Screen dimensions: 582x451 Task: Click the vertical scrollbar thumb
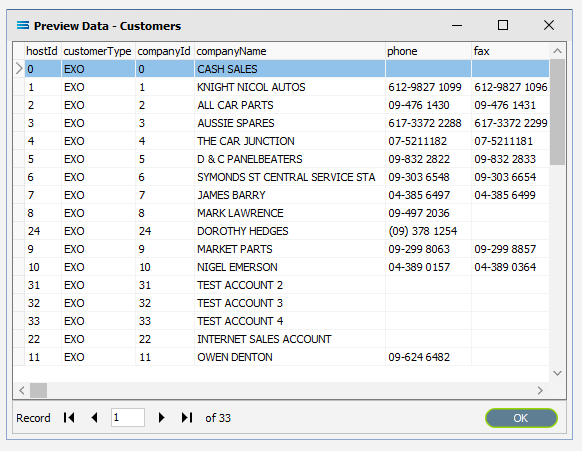point(557,112)
